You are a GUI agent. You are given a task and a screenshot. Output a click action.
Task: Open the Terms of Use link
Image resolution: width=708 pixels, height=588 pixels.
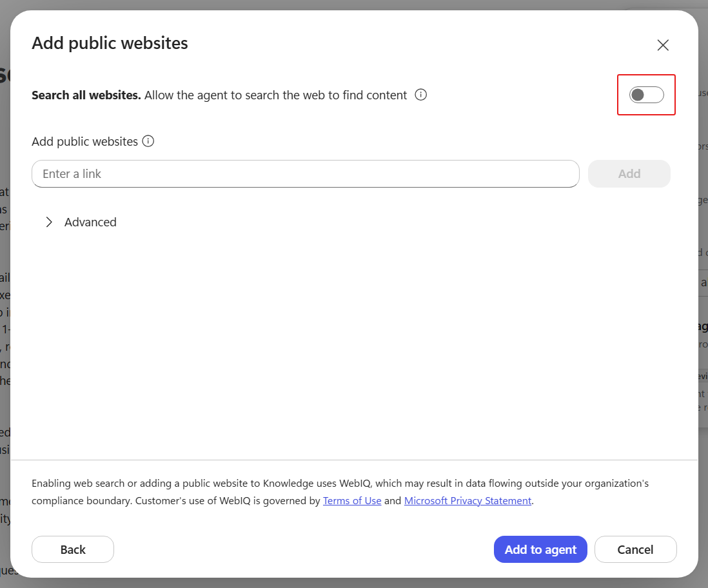(x=351, y=501)
